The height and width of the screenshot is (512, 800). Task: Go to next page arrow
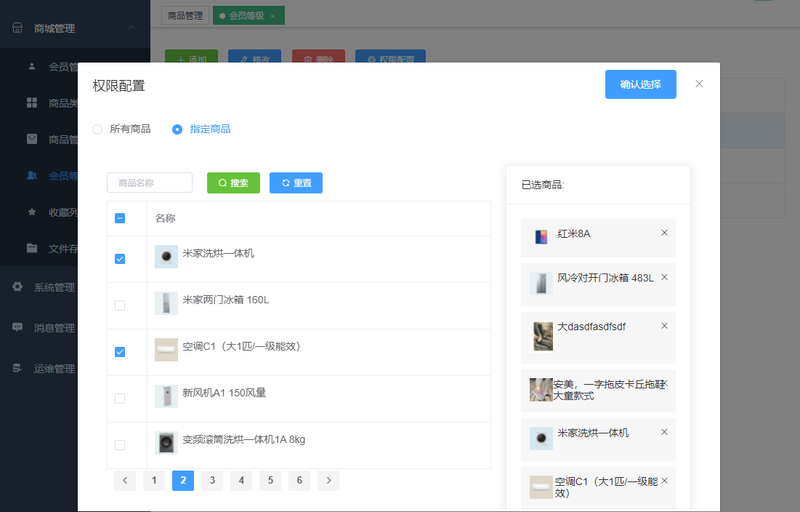tap(329, 480)
